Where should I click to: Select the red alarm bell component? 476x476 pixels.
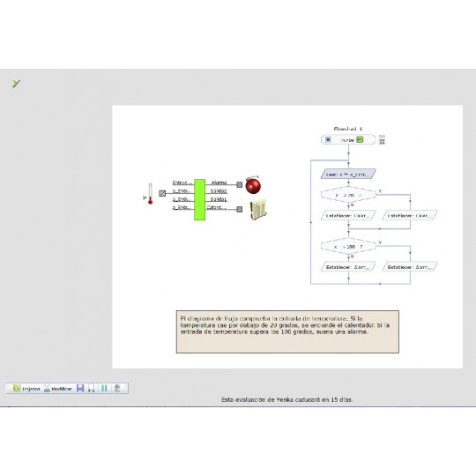point(253,185)
